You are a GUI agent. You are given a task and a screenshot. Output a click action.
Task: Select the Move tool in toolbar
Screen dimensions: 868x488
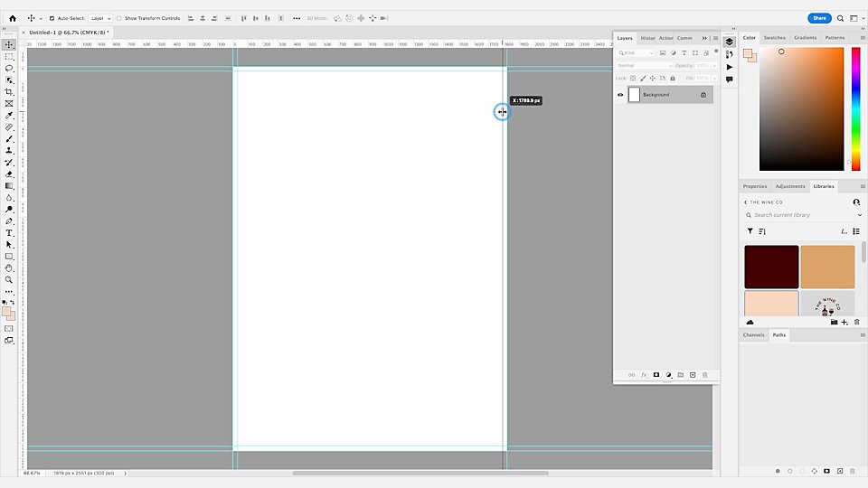[9, 45]
